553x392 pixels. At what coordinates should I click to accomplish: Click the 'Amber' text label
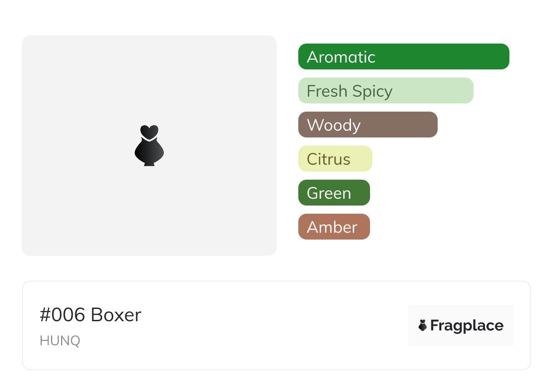332,227
